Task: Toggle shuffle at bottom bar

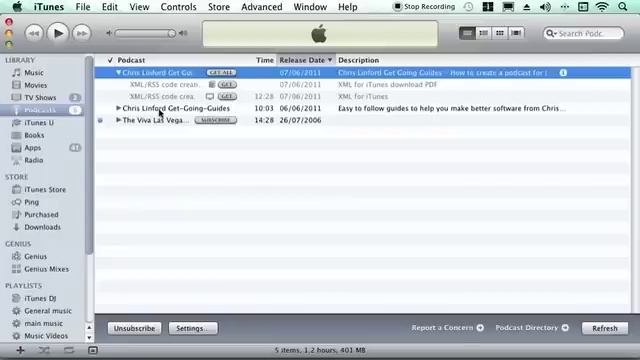Action: click(x=44, y=350)
